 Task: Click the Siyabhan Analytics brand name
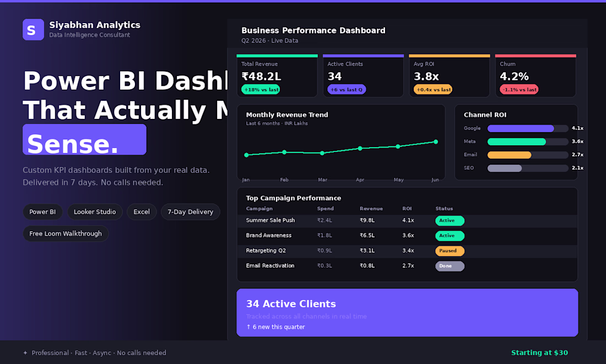[x=95, y=25]
